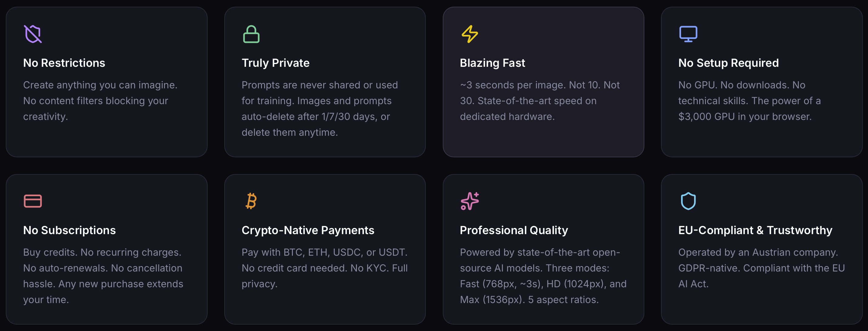Click the pink sparkles icon
Image resolution: width=868 pixels, height=331 pixels.
click(x=470, y=201)
